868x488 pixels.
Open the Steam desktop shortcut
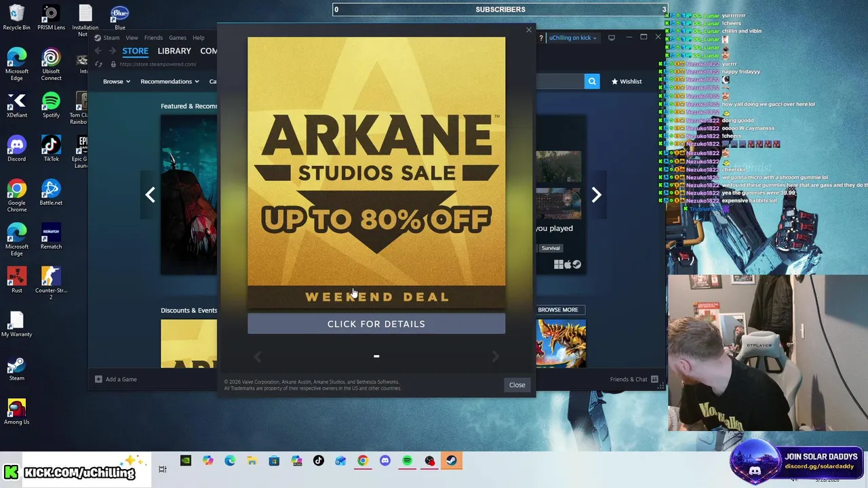pyautogui.click(x=16, y=368)
